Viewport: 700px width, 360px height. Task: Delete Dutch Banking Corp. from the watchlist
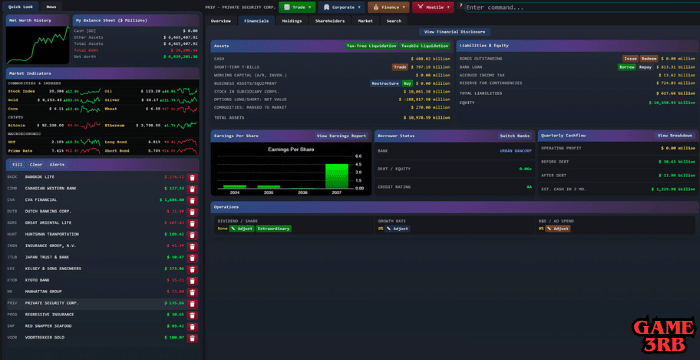192,212
